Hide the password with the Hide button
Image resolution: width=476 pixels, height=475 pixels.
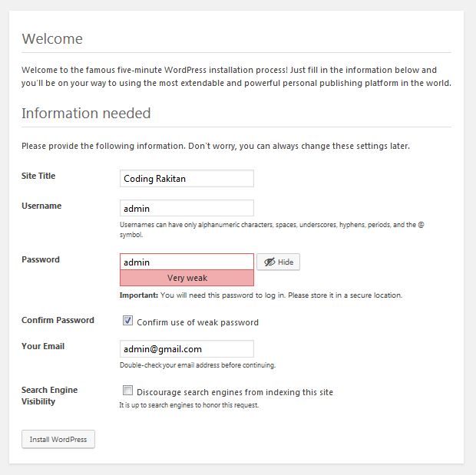click(x=279, y=262)
